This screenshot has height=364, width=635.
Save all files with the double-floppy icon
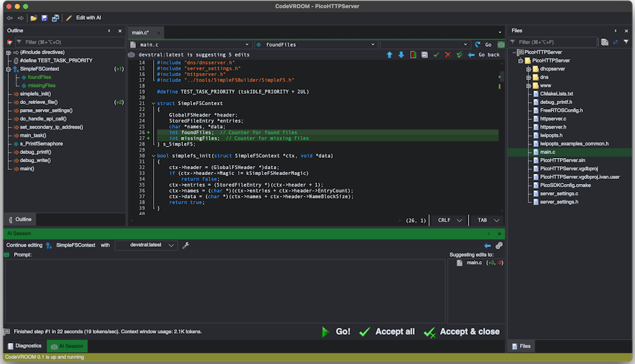[55, 18]
